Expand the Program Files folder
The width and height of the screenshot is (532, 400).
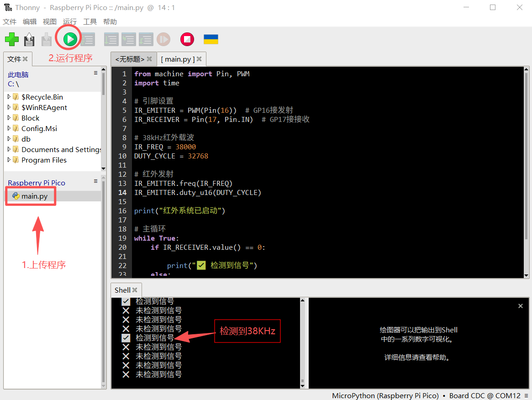pyautogui.click(x=9, y=160)
